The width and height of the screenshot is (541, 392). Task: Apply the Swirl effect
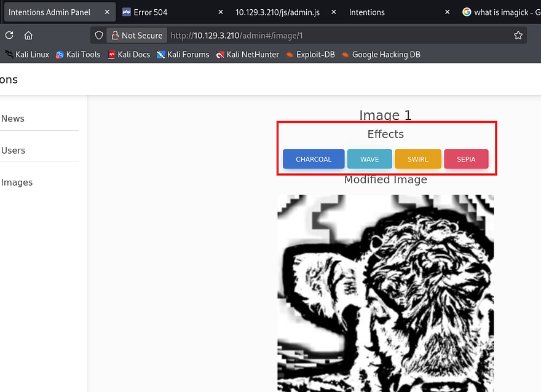[418, 159]
